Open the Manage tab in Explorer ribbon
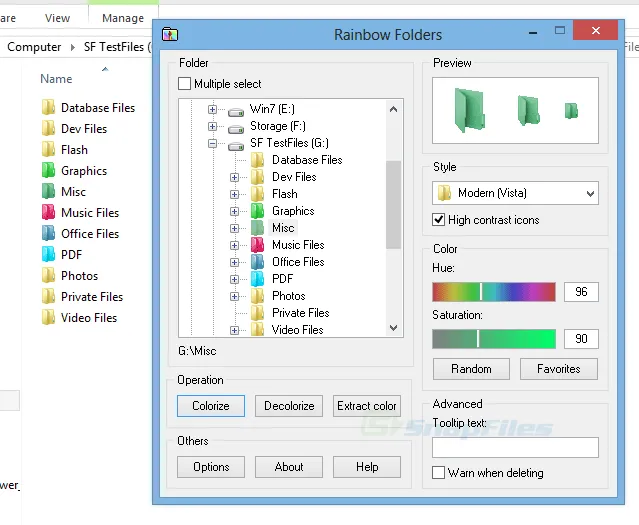This screenshot has height=525, width=639. [x=123, y=18]
